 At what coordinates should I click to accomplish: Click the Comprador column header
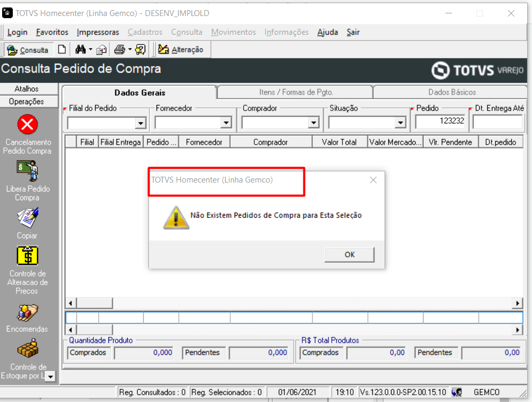click(271, 142)
